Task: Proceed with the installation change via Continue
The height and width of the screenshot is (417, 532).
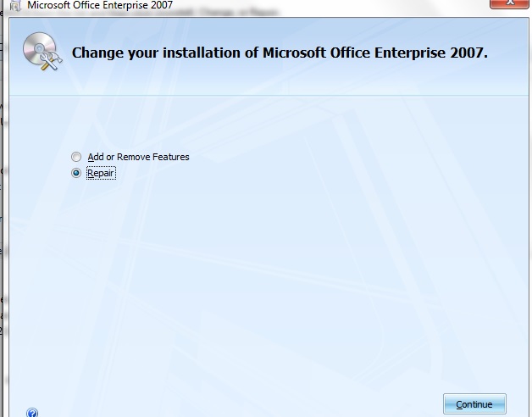Action: point(474,404)
